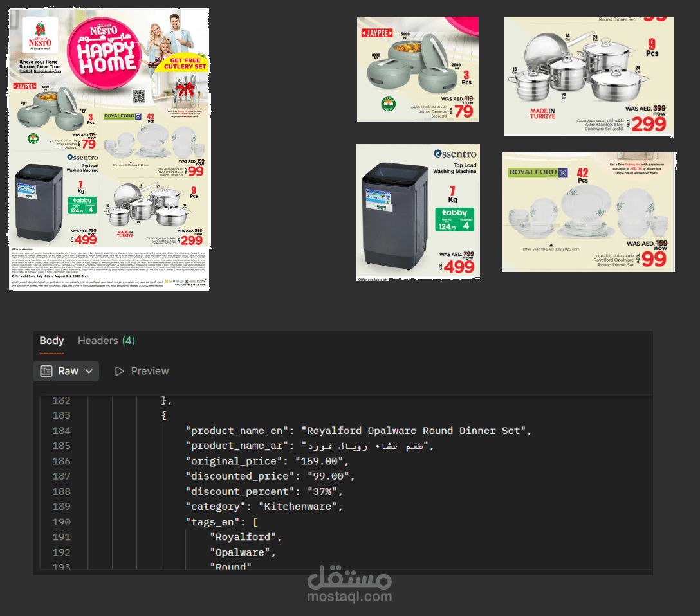Click the "159.00" value
The width and height of the screenshot is (700, 616).
pyautogui.click(x=319, y=461)
